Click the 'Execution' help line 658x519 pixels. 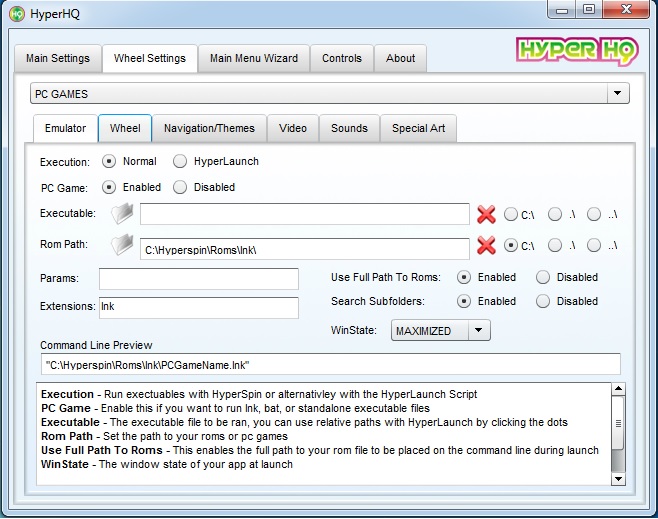pyautogui.click(x=259, y=394)
